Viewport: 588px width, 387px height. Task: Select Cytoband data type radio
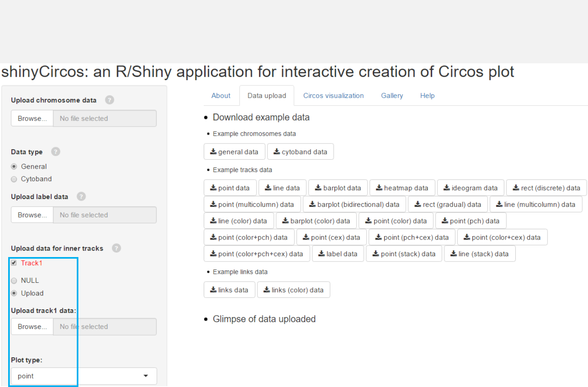[x=14, y=179]
